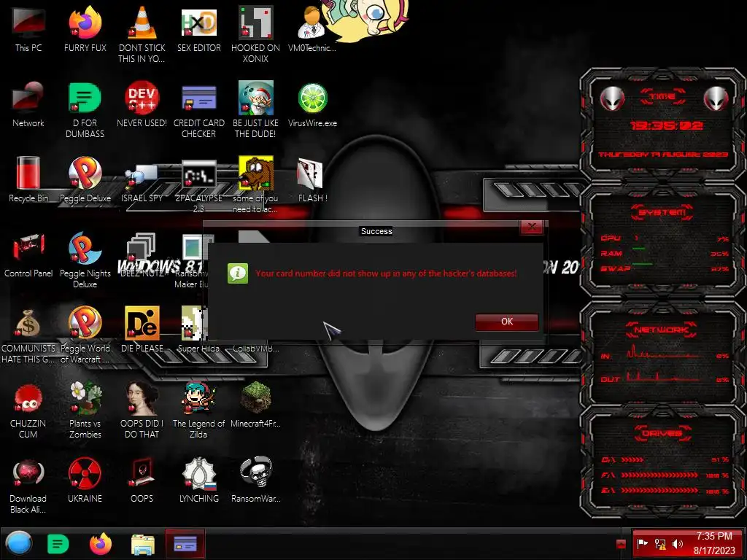Select the RansomWar... skull icon
This screenshot has width=747, height=560.
coord(255,480)
